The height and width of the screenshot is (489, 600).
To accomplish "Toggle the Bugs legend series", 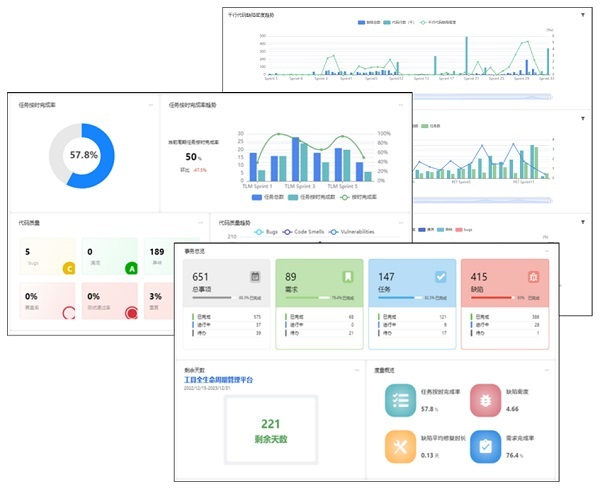I will (266, 232).
